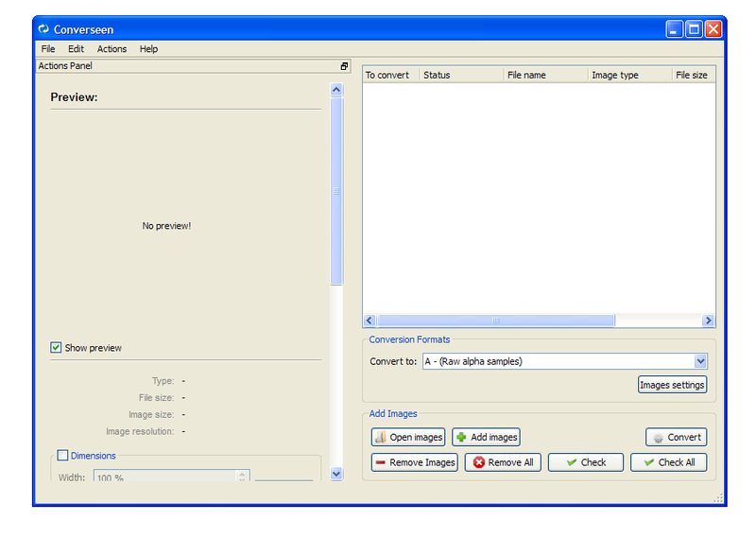Maximize the Converseen window

click(x=694, y=29)
